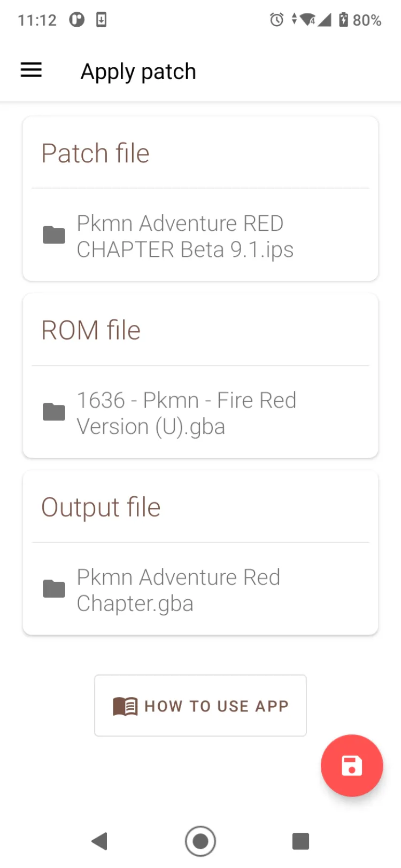Tap the clock time in status bar
Screen dimensions: 401x868
pyautogui.click(x=37, y=20)
